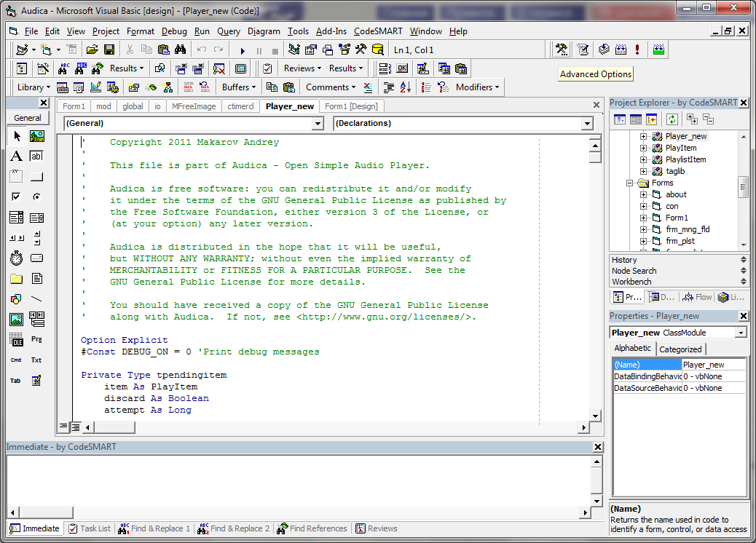Image resolution: width=756 pixels, height=543 pixels.
Task: Click the End stop button
Action: tap(275, 51)
